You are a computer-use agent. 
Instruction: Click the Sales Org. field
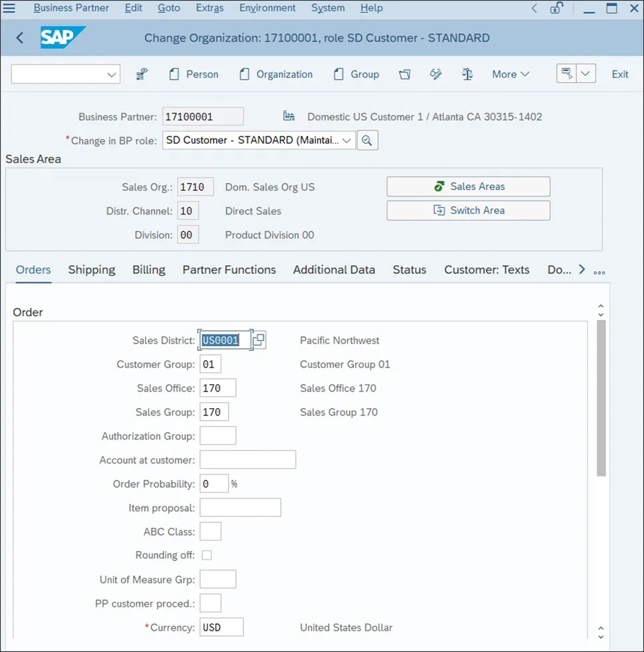[x=195, y=187]
